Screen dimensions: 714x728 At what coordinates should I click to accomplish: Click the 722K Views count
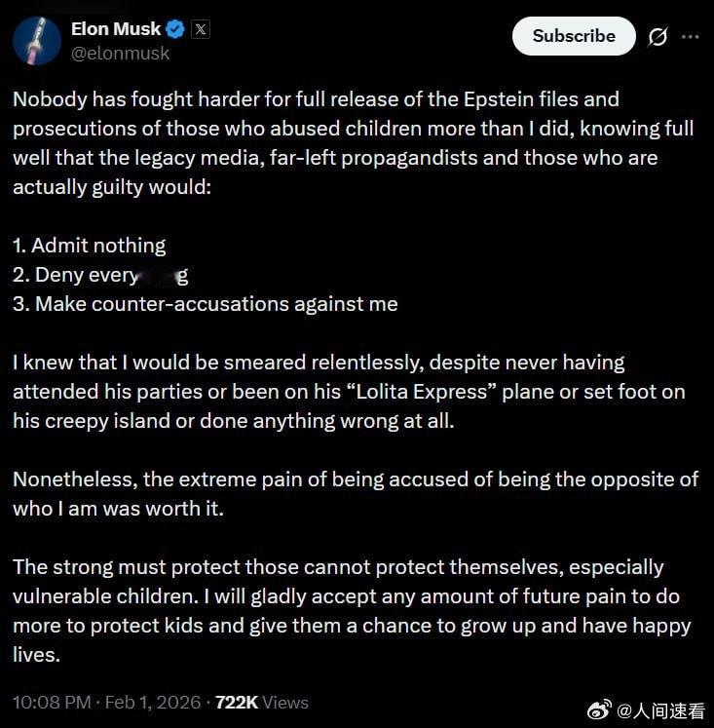[x=262, y=702]
